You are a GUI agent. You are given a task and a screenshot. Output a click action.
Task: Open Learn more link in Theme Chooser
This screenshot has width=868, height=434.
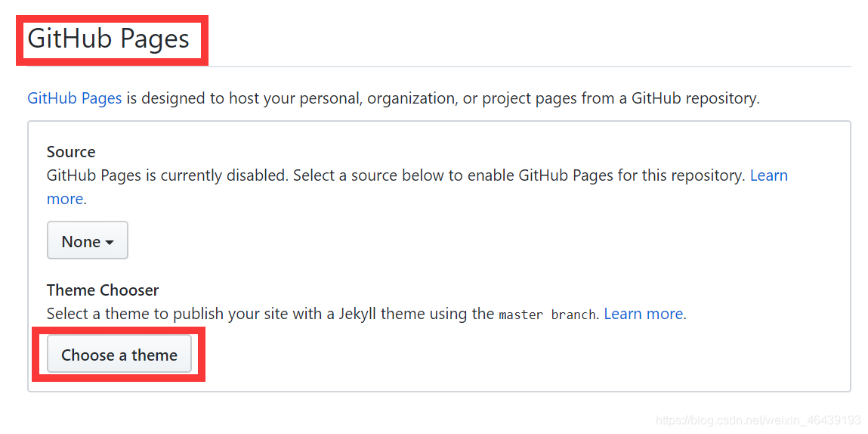[643, 314]
